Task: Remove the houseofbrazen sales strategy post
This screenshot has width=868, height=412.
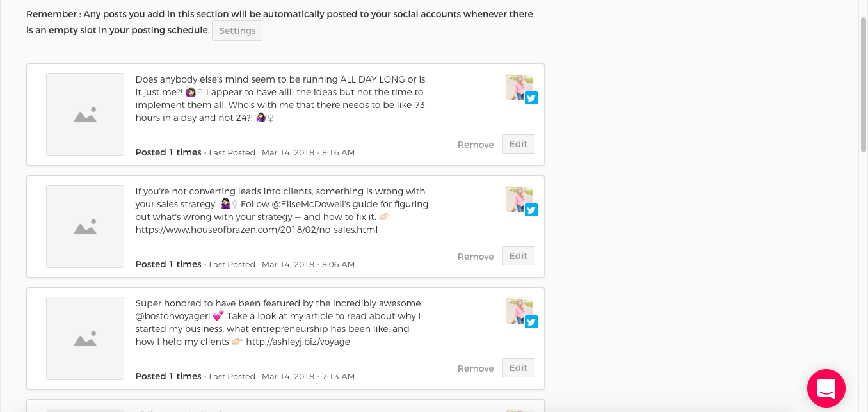Action: click(x=476, y=257)
